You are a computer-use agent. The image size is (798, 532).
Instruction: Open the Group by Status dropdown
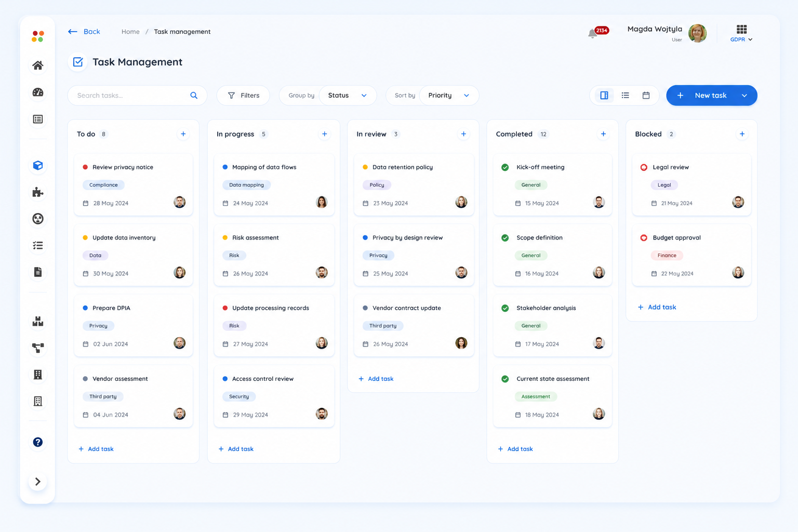click(348, 96)
